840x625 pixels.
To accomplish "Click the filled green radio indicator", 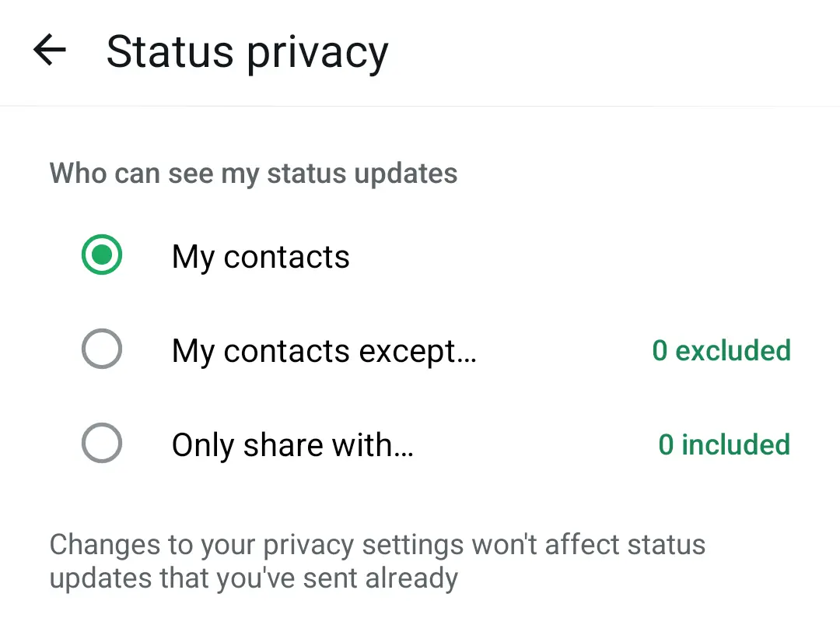I will [x=102, y=255].
